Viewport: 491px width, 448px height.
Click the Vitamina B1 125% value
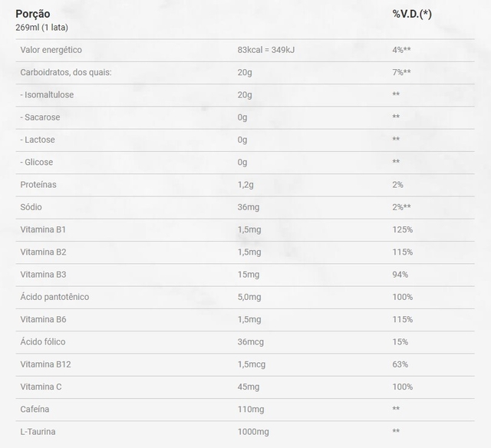tap(402, 229)
